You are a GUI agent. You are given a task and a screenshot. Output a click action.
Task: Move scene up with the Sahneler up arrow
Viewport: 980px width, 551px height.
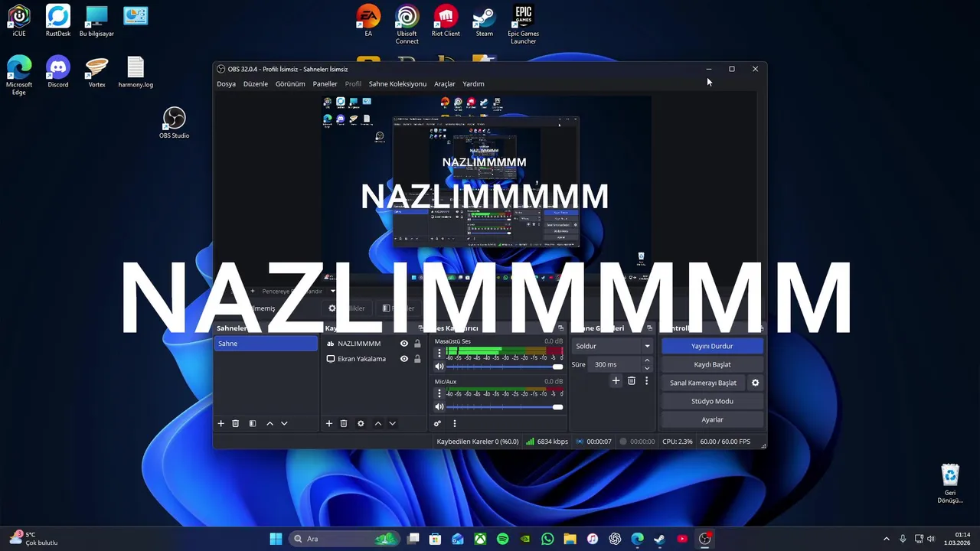269,423
